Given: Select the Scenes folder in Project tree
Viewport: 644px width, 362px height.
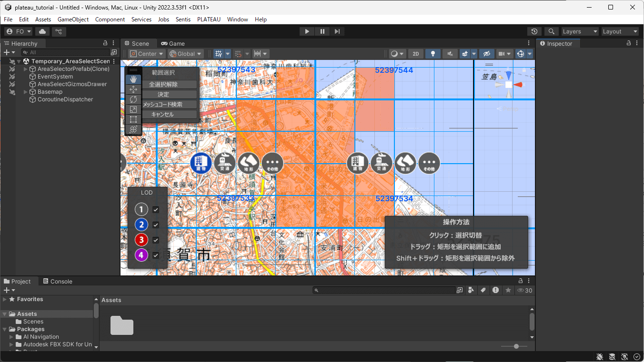Looking at the screenshot, I should [x=33, y=322].
